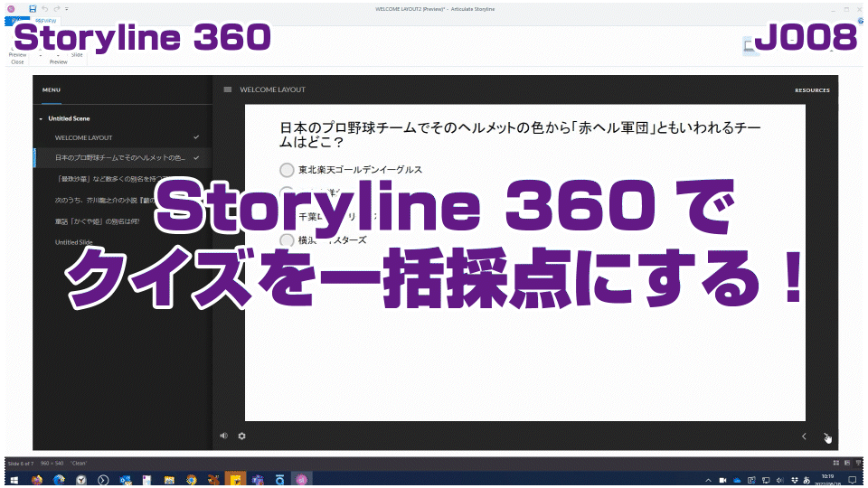Open the Windows Start menu

point(14,480)
